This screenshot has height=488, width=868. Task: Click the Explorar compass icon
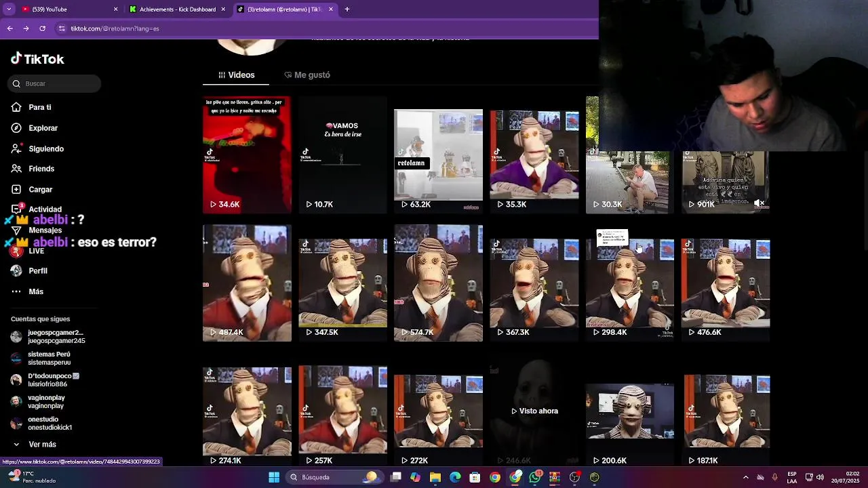[x=16, y=128]
